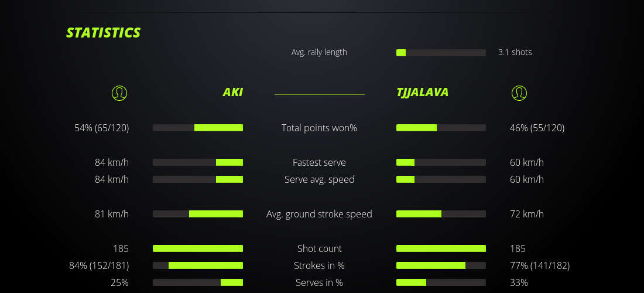Click AKI's fastest serve bar
The height and width of the screenshot is (293, 644).
(198, 162)
